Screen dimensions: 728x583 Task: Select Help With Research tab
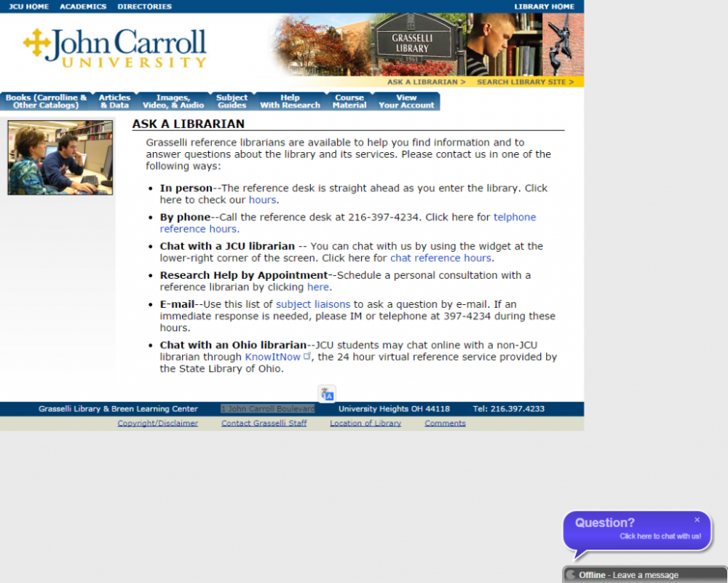(290, 101)
